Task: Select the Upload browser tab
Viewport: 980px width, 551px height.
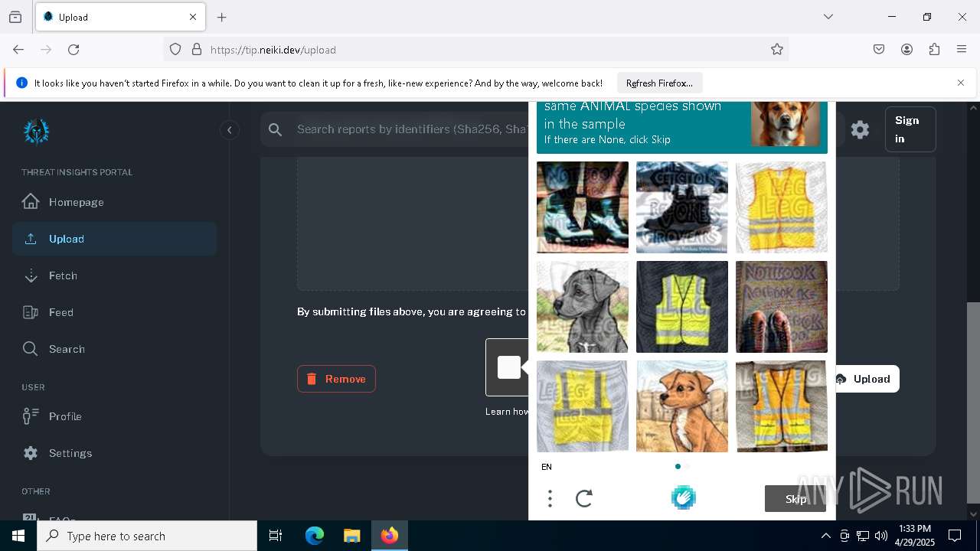Action: point(120,17)
